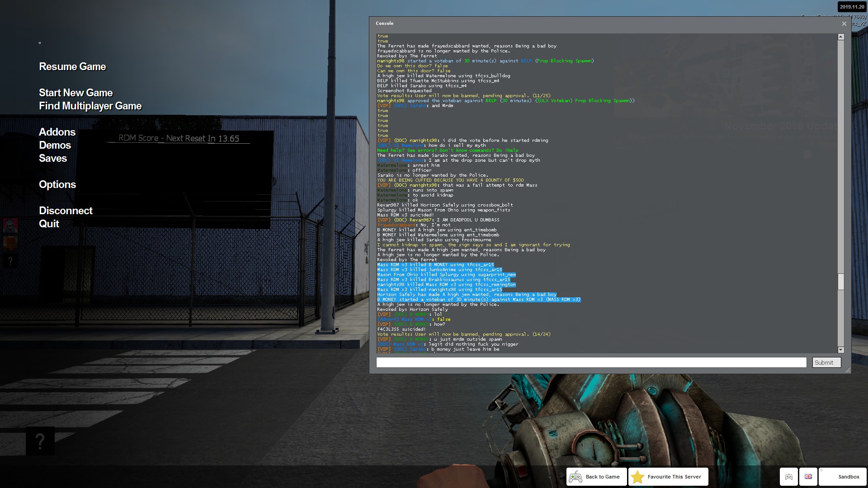This screenshot has width=868, height=488.
Task: Close the Console window
Action: [844, 23]
